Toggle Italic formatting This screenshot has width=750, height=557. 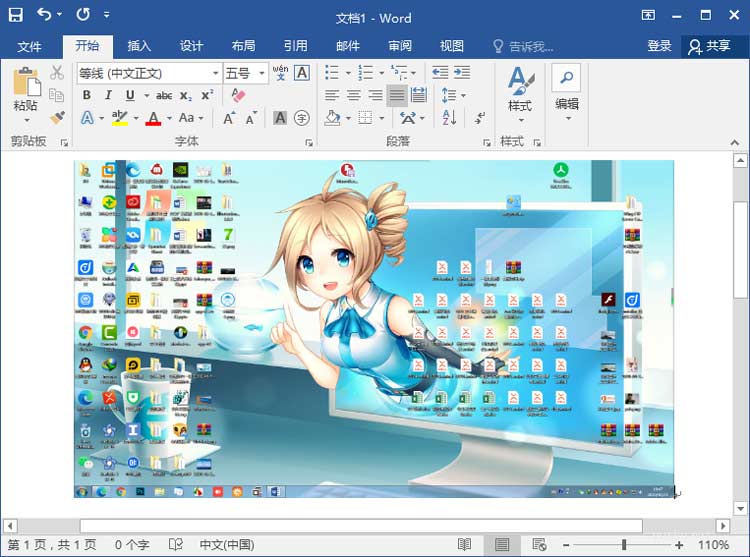pos(108,95)
